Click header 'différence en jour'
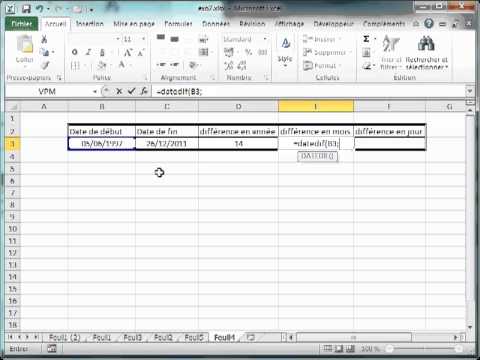Screen dimensions: 480x360 389,131
